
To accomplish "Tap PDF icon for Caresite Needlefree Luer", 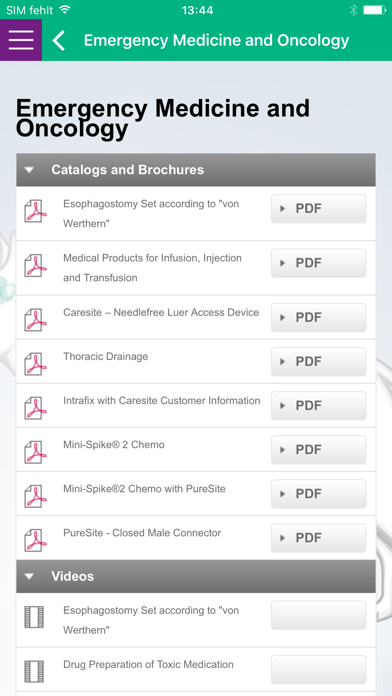I will tap(35, 320).
